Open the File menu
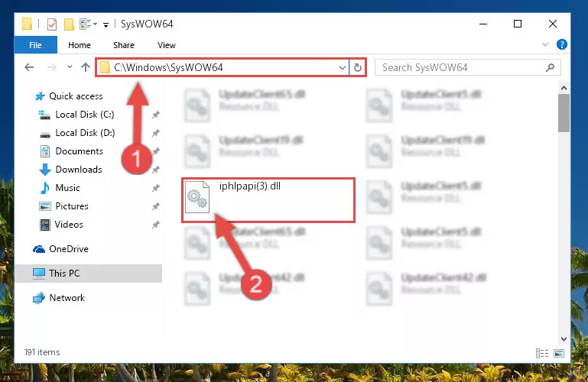 (36, 45)
